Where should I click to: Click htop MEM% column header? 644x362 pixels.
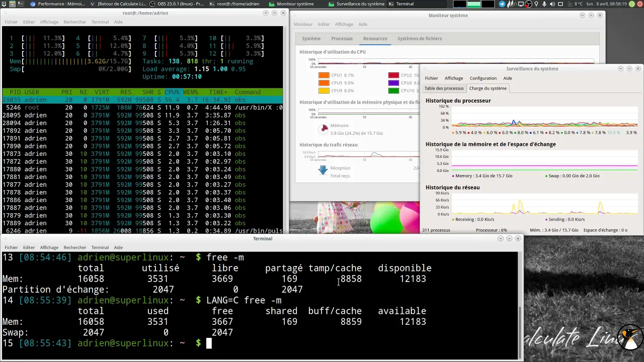coord(191,92)
